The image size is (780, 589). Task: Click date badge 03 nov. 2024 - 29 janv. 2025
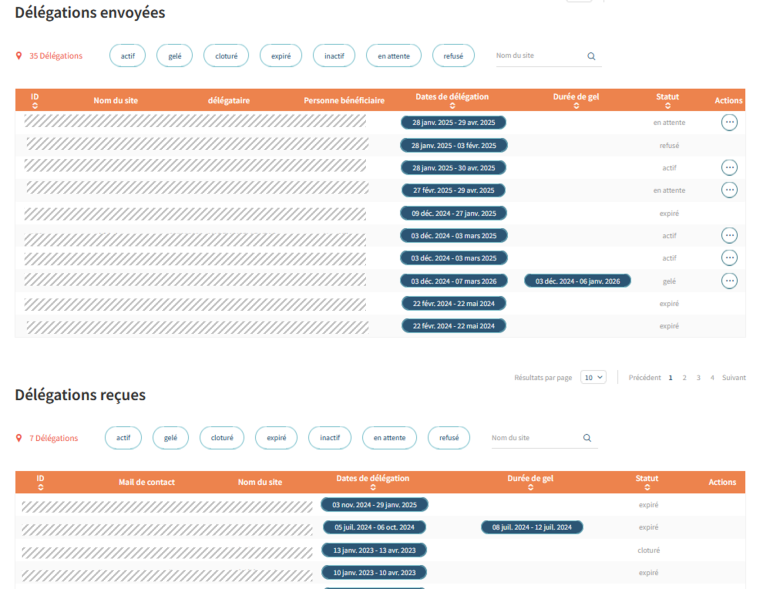[x=375, y=504]
